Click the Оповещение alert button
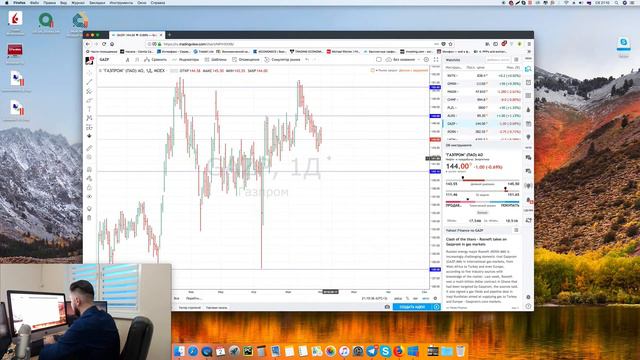This screenshot has height=360, width=640. coord(246,60)
